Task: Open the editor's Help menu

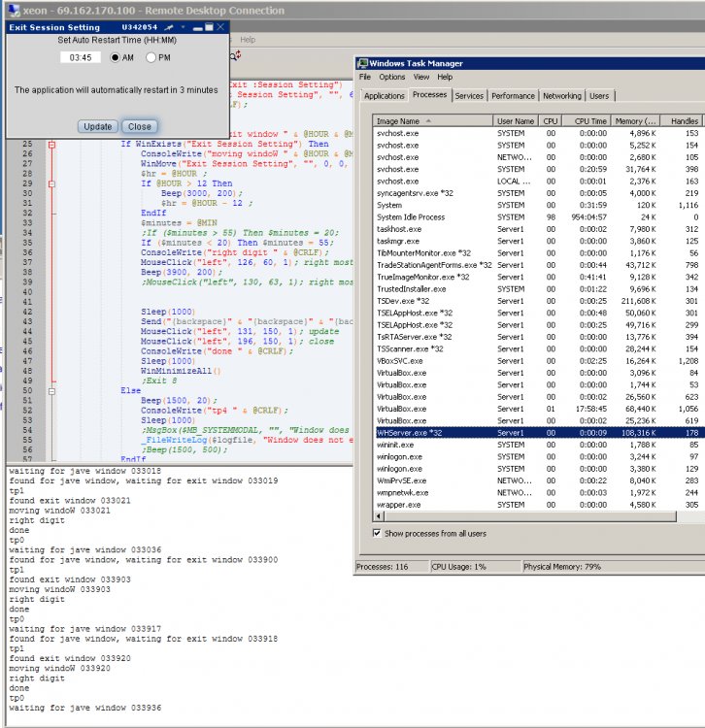Action: pyautogui.click(x=248, y=40)
